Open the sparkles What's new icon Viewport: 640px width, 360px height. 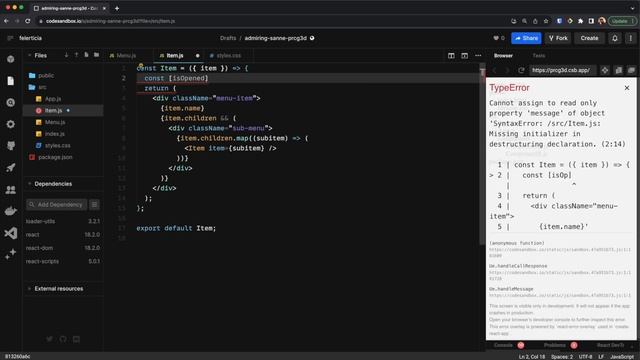coord(11,254)
